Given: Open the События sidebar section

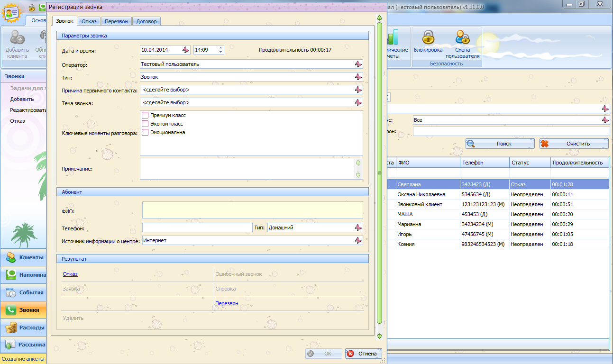Looking at the screenshot, I should 23,292.
